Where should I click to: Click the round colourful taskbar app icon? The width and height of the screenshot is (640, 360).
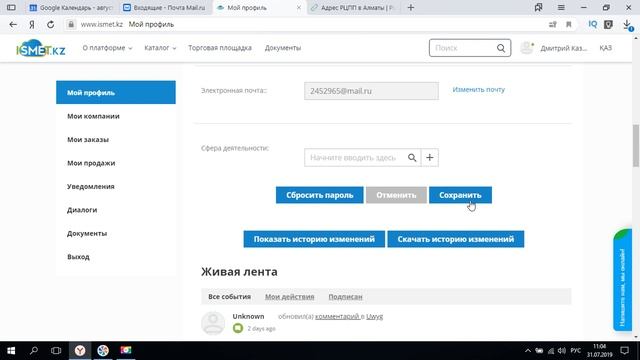tap(103, 351)
